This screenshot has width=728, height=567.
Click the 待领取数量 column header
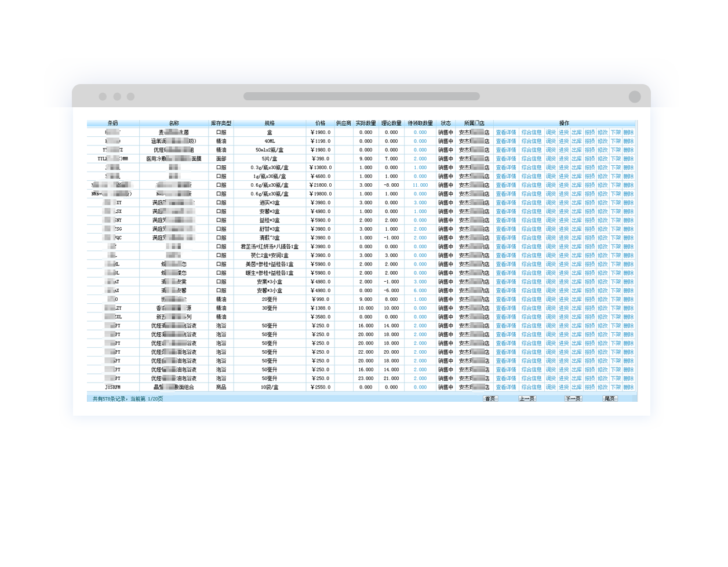point(420,123)
